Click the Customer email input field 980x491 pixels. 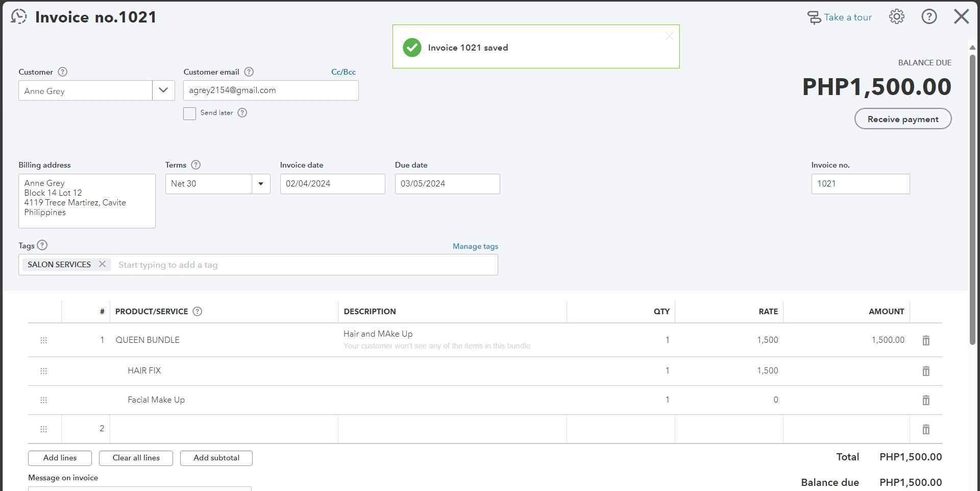tap(271, 90)
